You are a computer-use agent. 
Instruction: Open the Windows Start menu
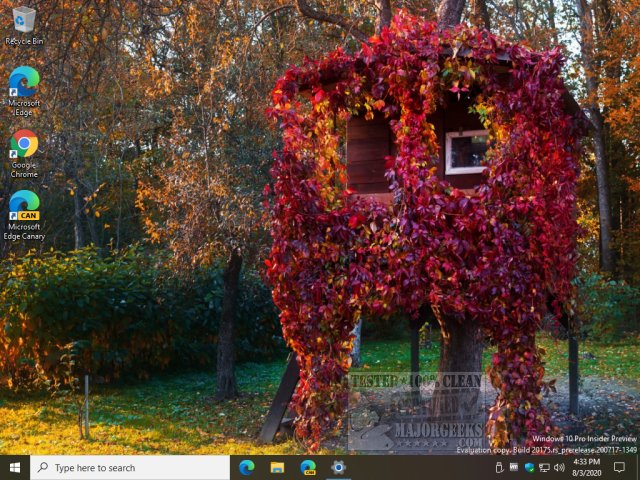click(x=15, y=468)
